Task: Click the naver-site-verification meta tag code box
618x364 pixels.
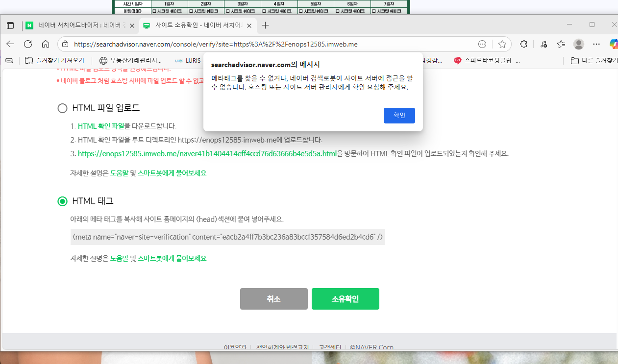Action: coord(228,237)
